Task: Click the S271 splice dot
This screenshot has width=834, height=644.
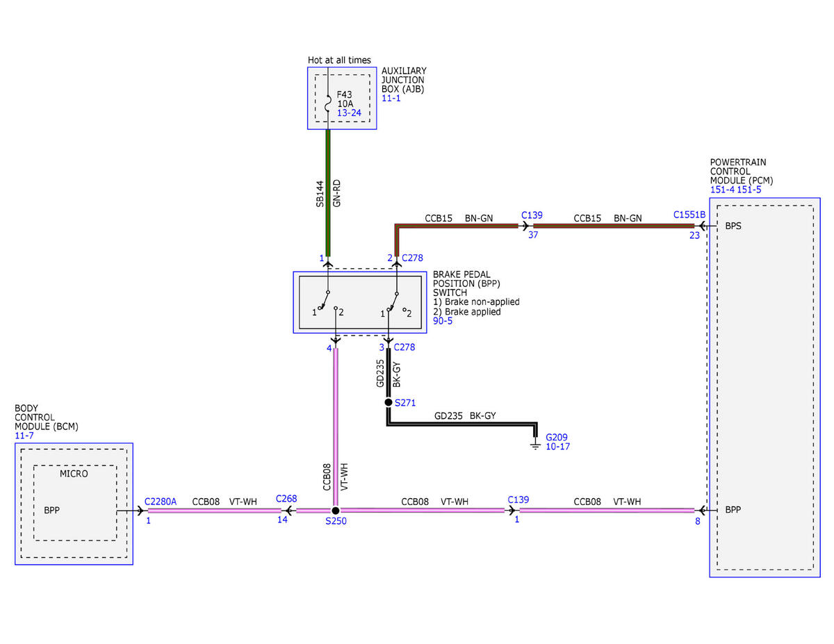Action: tap(389, 402)
